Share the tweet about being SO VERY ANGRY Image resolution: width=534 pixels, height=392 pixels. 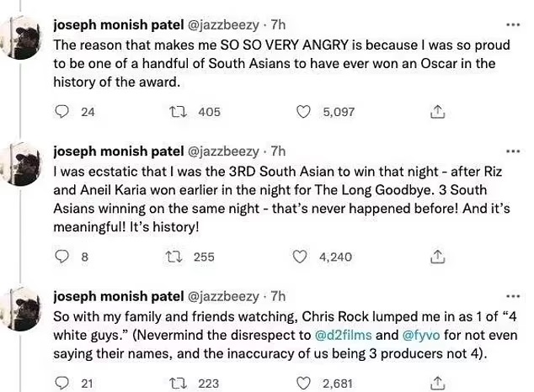(437, 111)
